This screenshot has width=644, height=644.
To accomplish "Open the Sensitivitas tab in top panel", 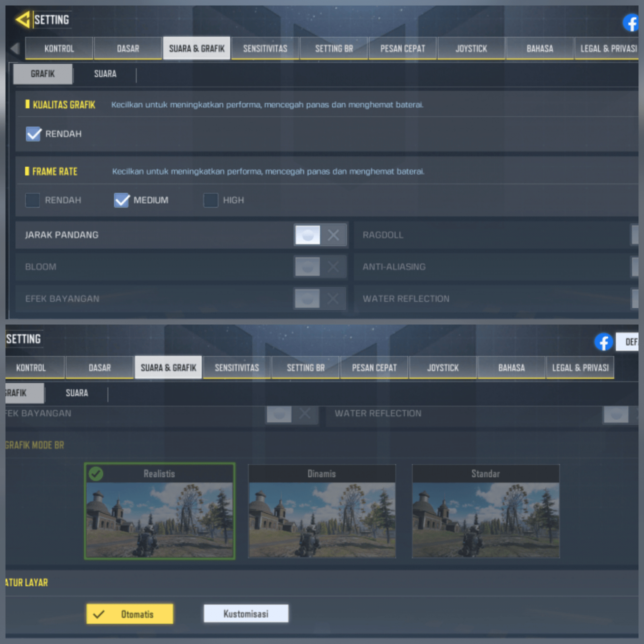I will [265, 49].
